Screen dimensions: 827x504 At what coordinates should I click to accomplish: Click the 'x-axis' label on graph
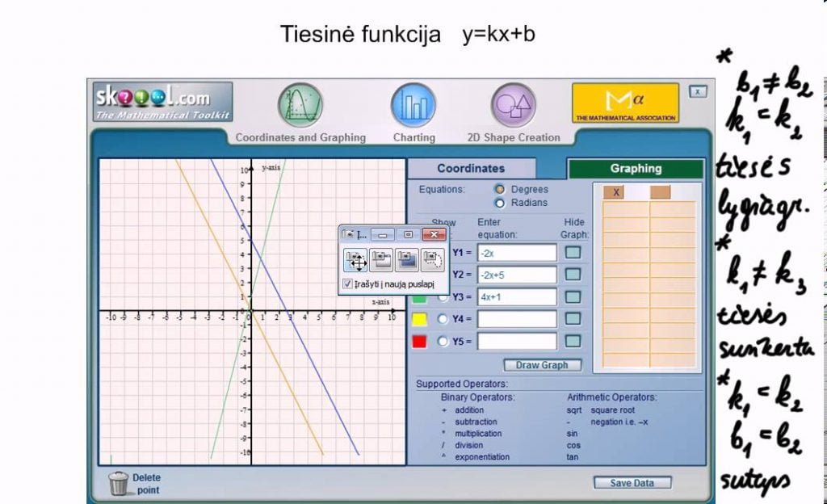[x=380, y=302]
